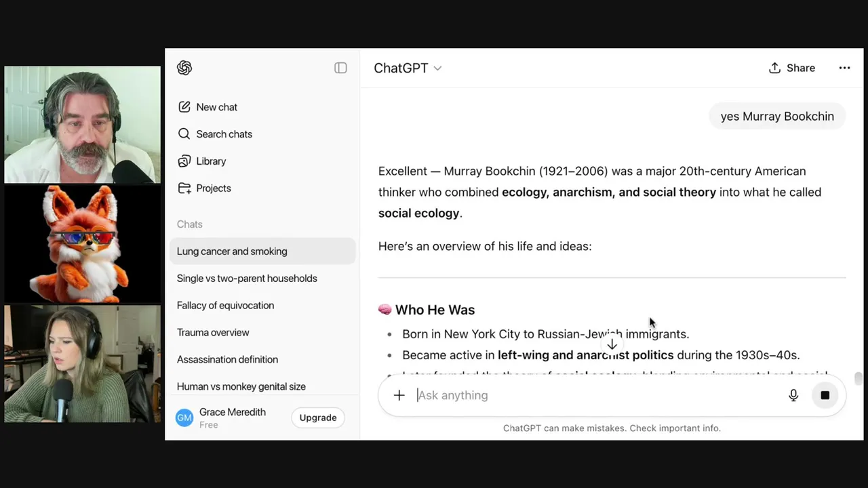This screenshot has width=868, height=488.
Task: Click the ChatGPT logo icon
Action: pyautogui.click(x=184, y=68)
